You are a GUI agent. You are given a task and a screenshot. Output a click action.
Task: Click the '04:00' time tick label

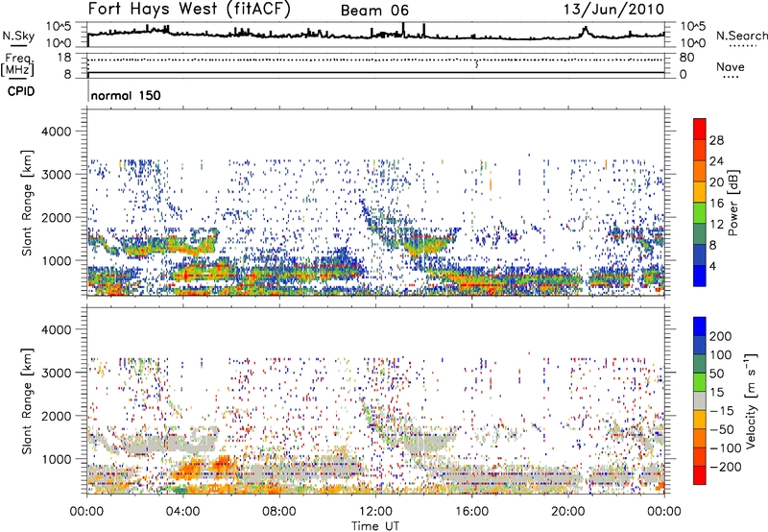click(183, 512)
